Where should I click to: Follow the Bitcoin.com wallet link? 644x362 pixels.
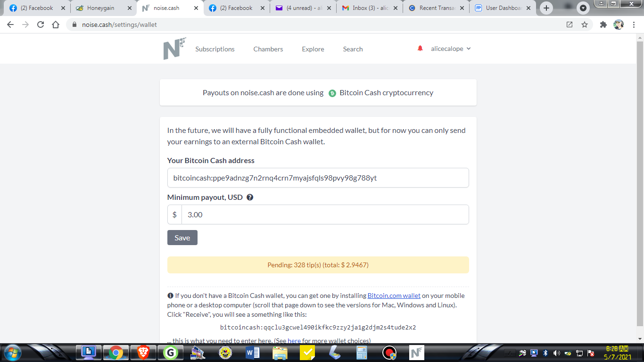[x=394, y=296]
